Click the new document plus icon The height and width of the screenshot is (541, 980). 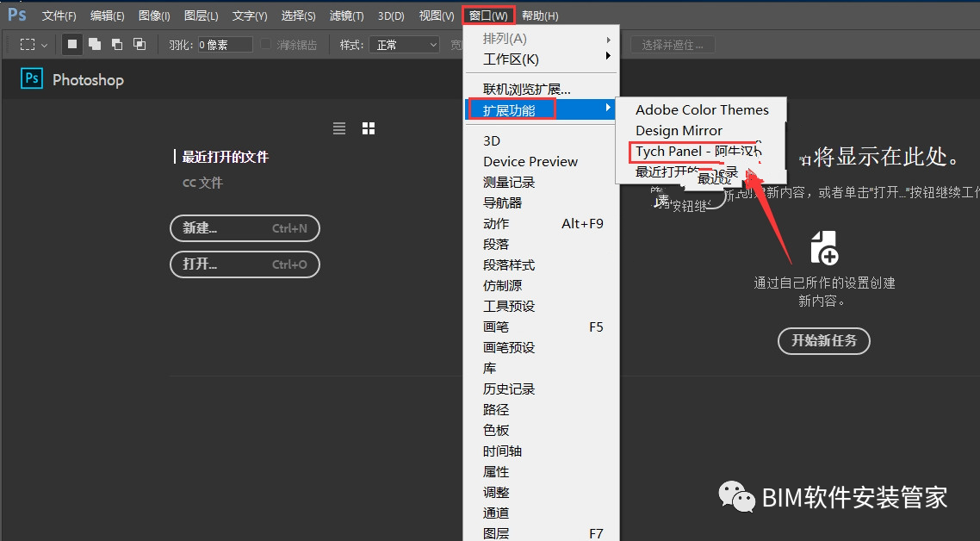[x=824, y=248]
